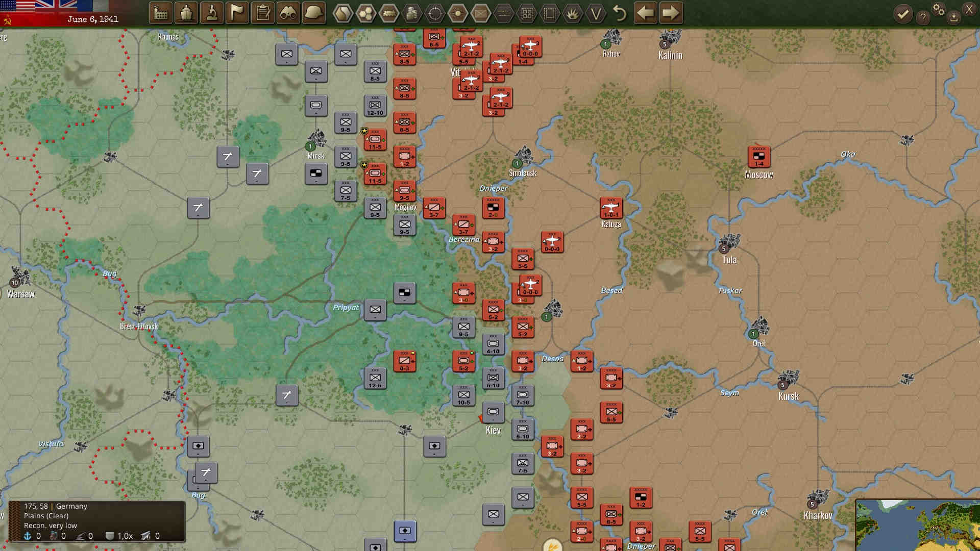Image resolution: width=980 pixels, height=551 pixels.
Task: Open the research microscope panel
Action: point(212,13)
